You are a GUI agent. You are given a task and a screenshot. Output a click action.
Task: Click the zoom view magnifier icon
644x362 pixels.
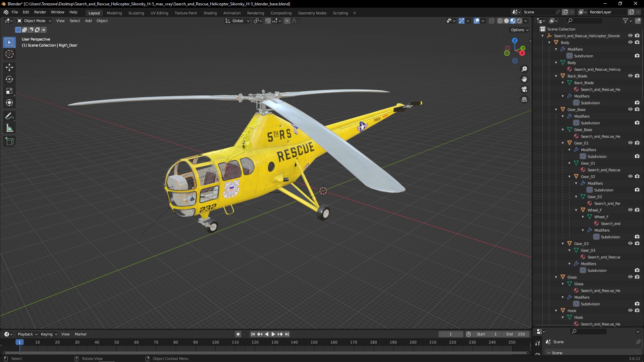tap(524, 69)
